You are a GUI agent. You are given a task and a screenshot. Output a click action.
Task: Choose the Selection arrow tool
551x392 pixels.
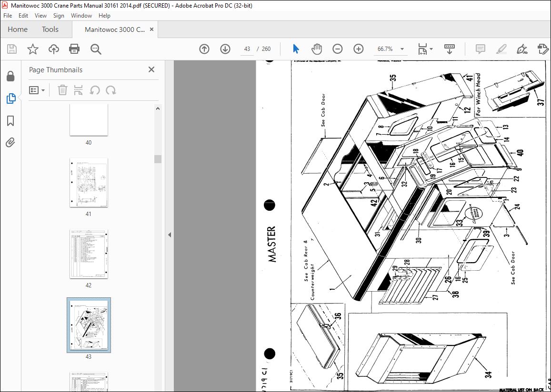click(296, 49)
